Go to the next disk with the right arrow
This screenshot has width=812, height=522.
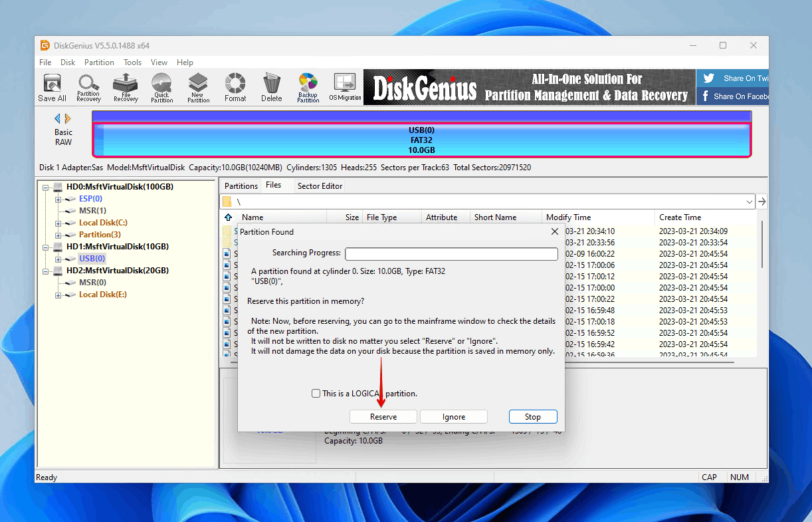coord(68,118)
